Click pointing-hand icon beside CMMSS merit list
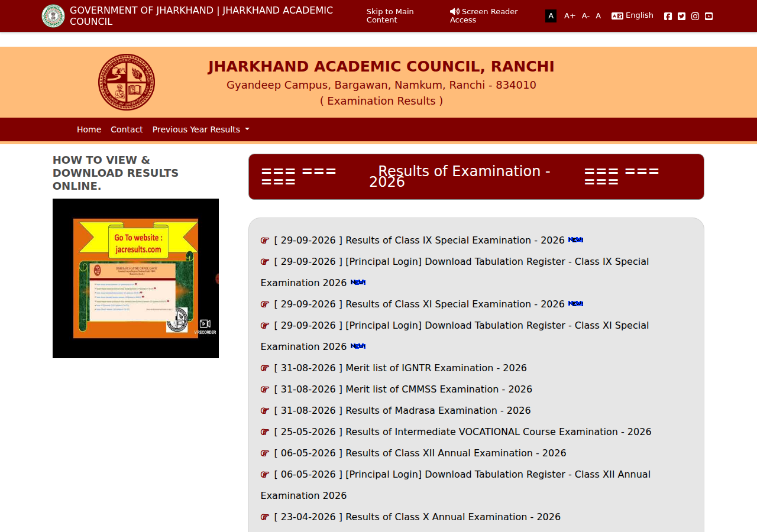Viewport: 757px width, 532px height. point(265,390)
